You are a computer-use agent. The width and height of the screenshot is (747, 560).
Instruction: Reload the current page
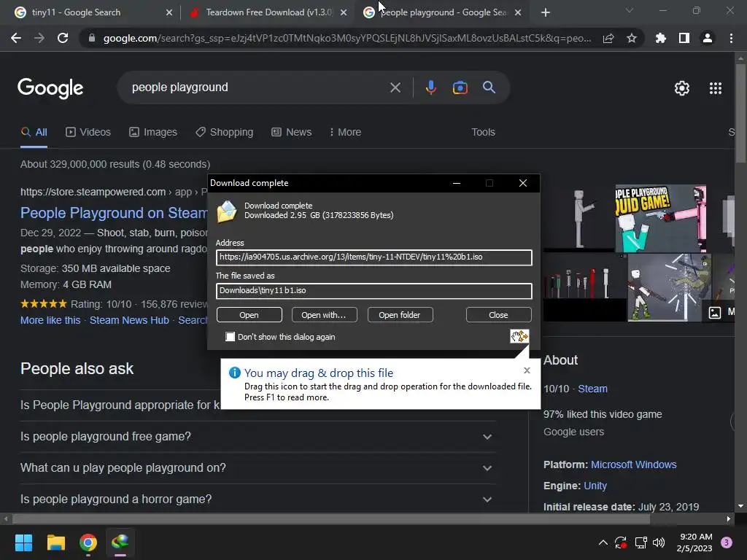pyautogui.click(x=63, y=38)
